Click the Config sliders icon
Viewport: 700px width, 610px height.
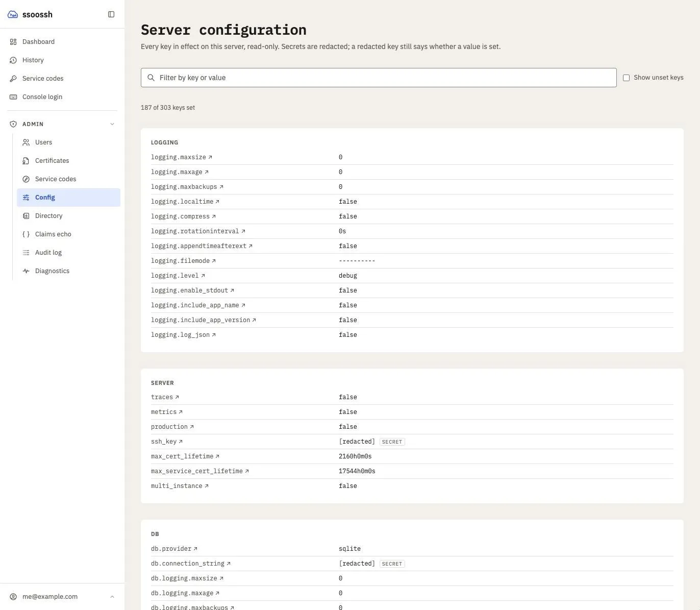[26, 198]
